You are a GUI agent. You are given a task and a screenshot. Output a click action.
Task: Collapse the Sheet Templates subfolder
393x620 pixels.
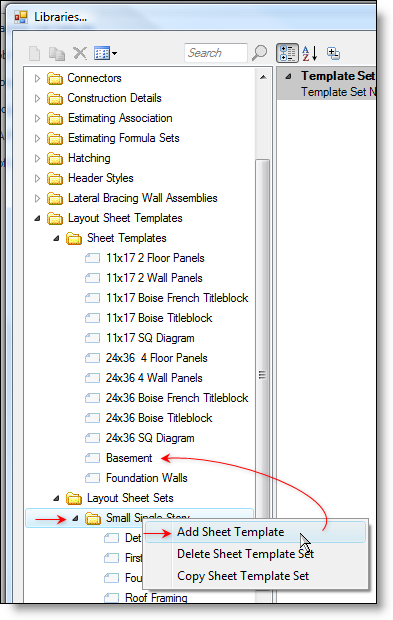click(x=57, y=238)
